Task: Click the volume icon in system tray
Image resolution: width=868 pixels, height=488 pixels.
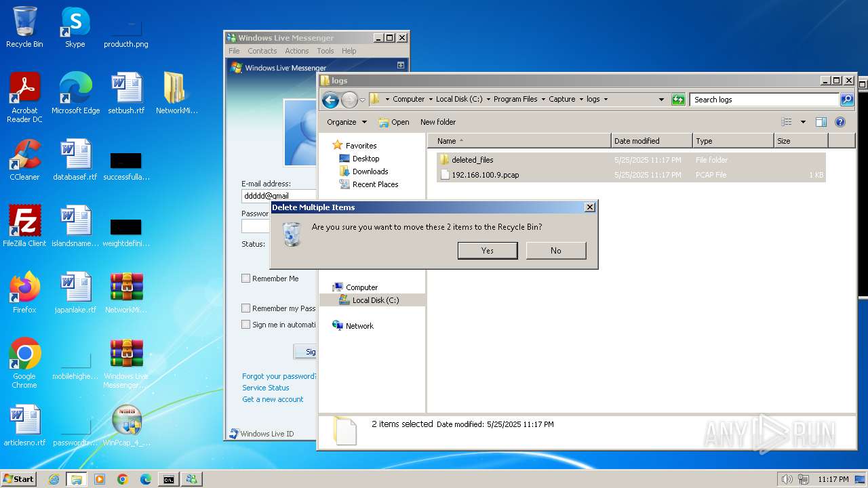Action: pyautogui.click(x=787, y=479)
